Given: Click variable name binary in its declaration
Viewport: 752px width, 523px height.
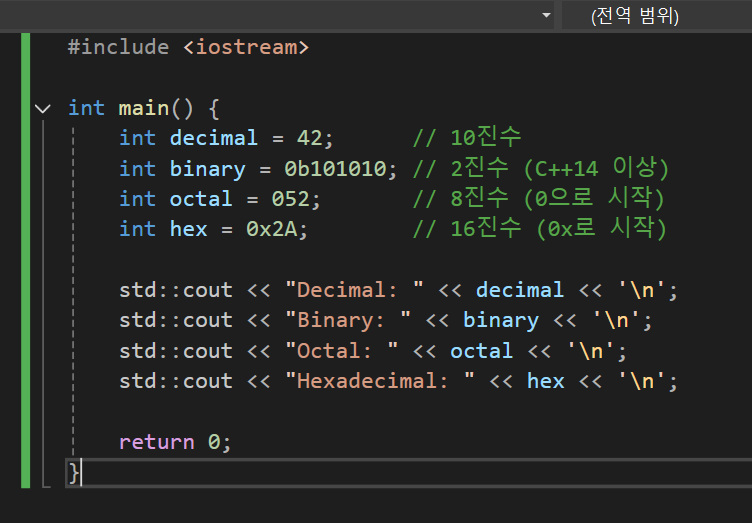Looking at the screenshot, I should [x=208, y=169].
